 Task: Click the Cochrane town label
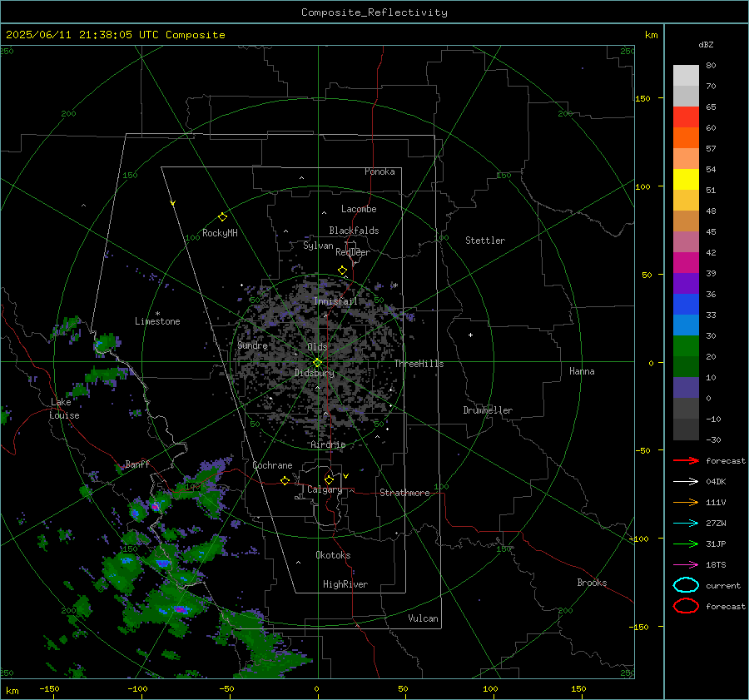pos(272,465)
